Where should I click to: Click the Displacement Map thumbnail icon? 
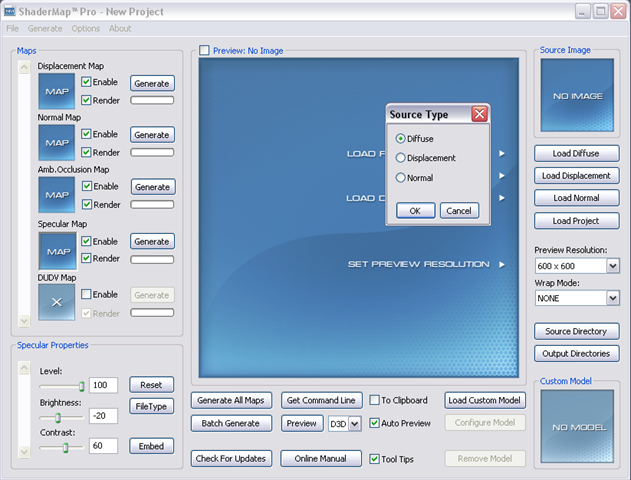coord(56,91)
